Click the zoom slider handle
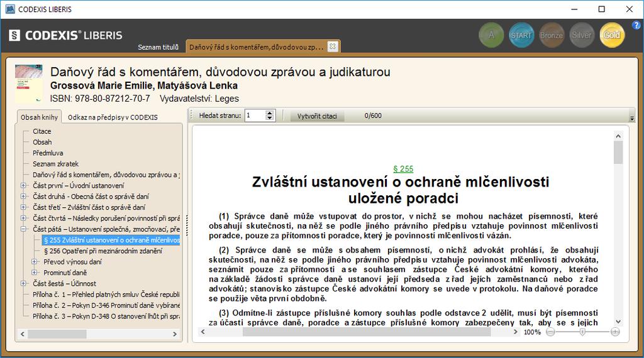Screen dimensions: 644x358 click(582, 332)
